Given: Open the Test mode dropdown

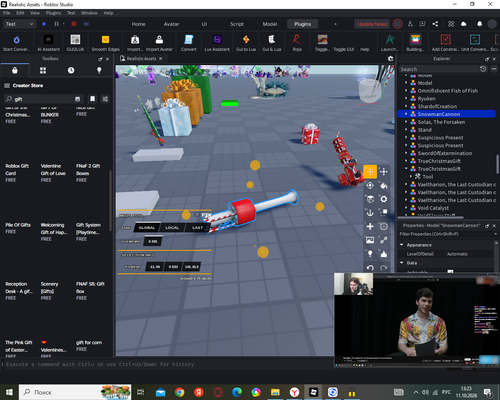Looking at the screenshot, I should coord(19,24).
